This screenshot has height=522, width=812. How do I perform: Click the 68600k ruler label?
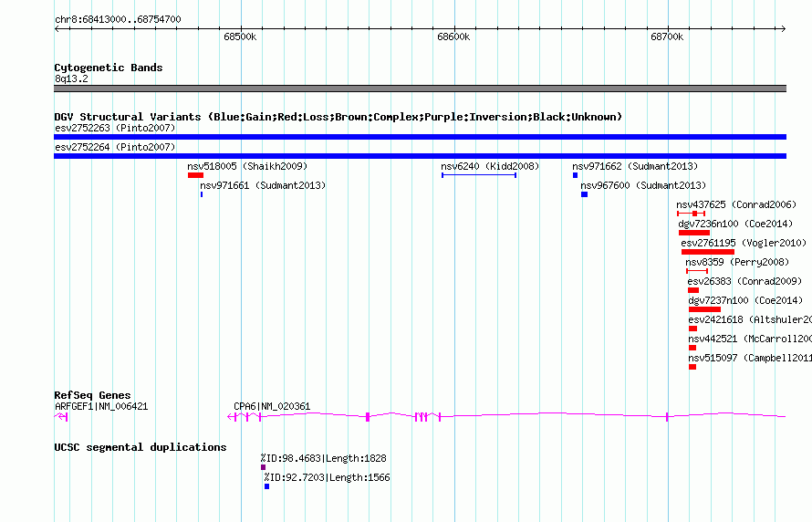453,37
